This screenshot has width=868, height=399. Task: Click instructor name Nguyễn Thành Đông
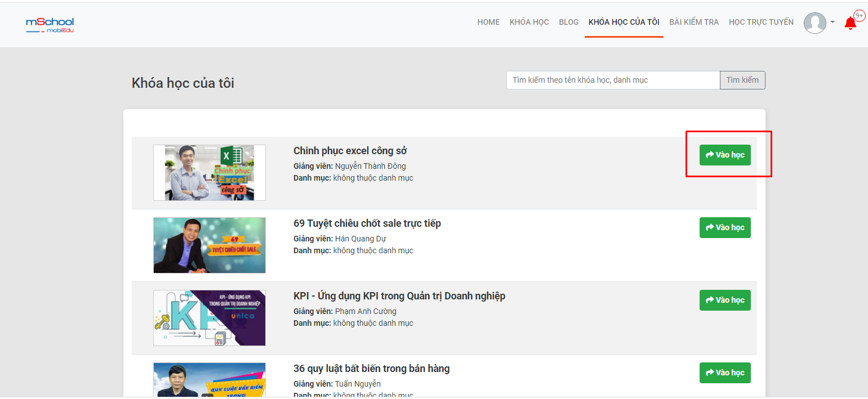(x=371, y=166)
